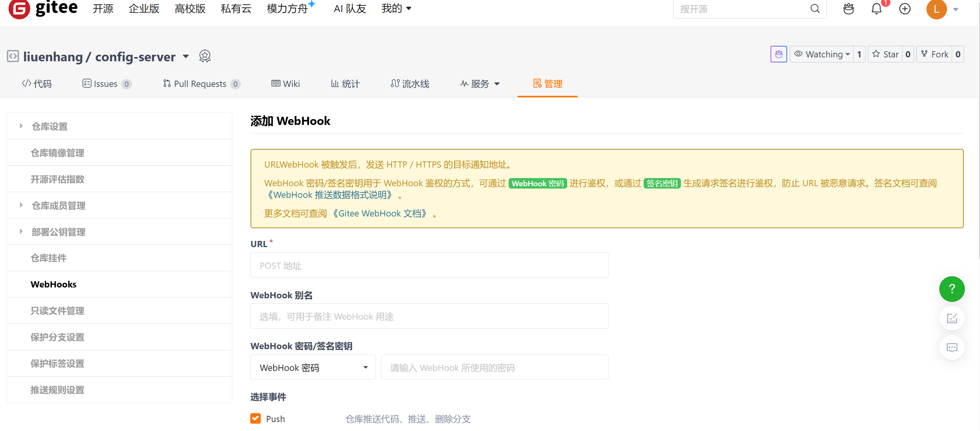
Task: Expand the 我的 menu in header
Action: tap(397, 9)
